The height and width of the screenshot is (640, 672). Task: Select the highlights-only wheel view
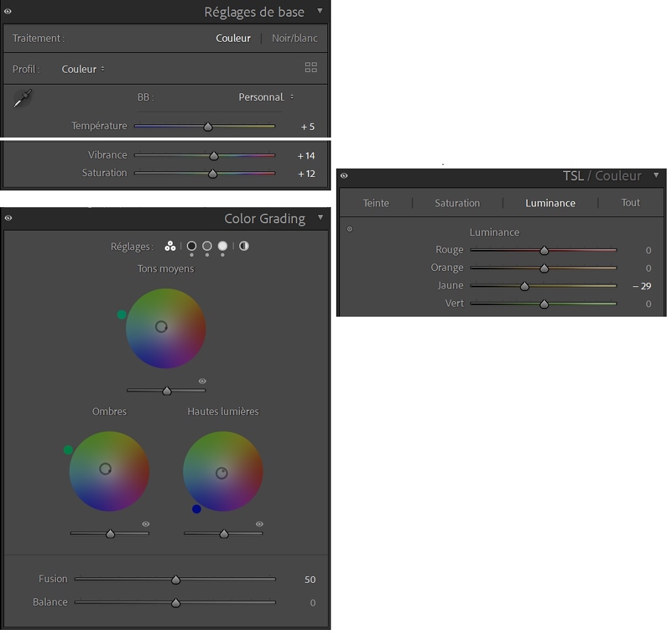pyautogui.click(x=222, y=246)
